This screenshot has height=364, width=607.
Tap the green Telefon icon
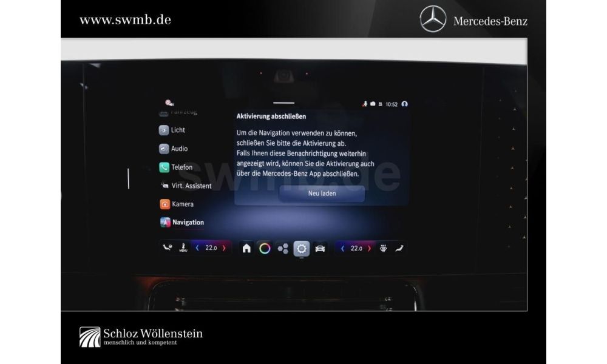164,167
